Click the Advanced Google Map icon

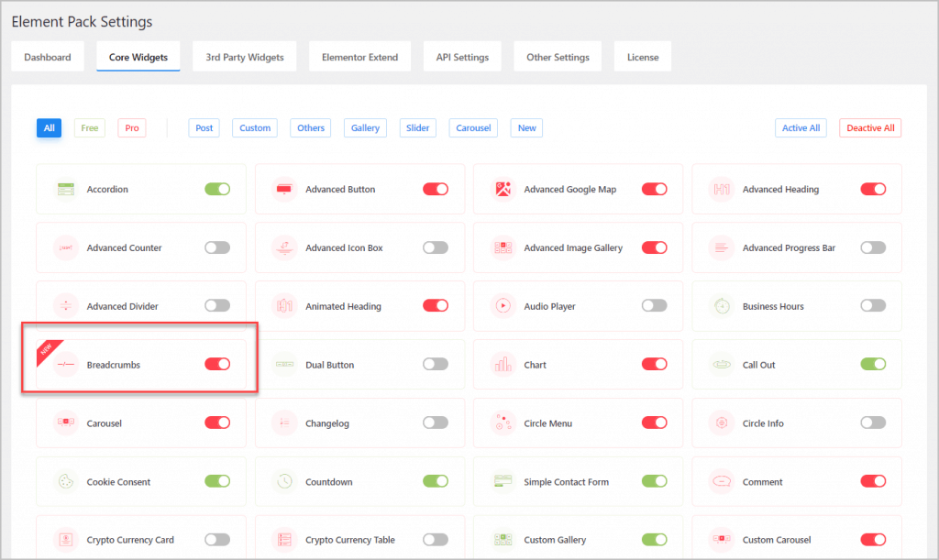click(x=503, y=190)
